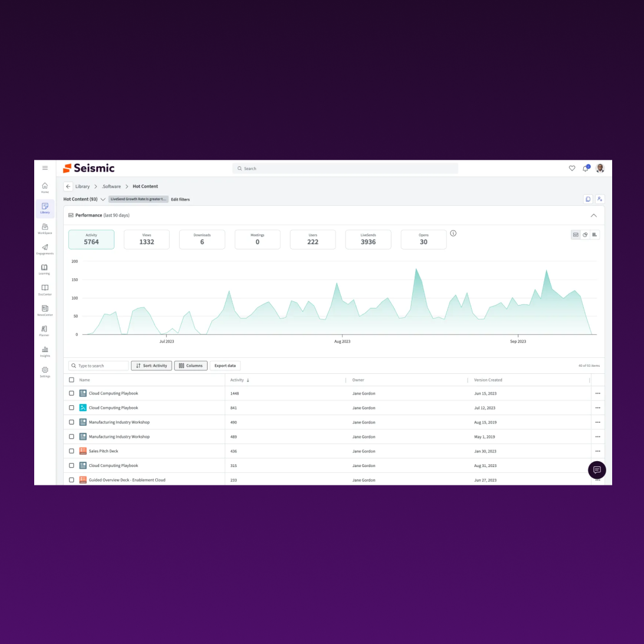Click the Export data button
Viewport: 644px width, 644px height.
(225, 366)
